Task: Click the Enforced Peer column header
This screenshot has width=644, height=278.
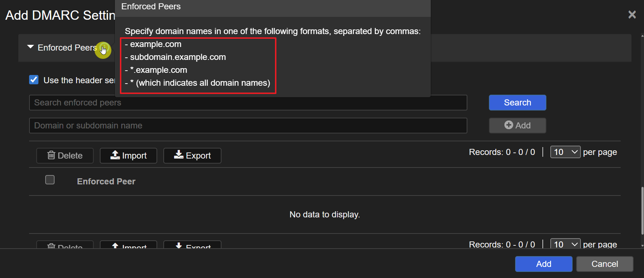Action: point(106,182)
